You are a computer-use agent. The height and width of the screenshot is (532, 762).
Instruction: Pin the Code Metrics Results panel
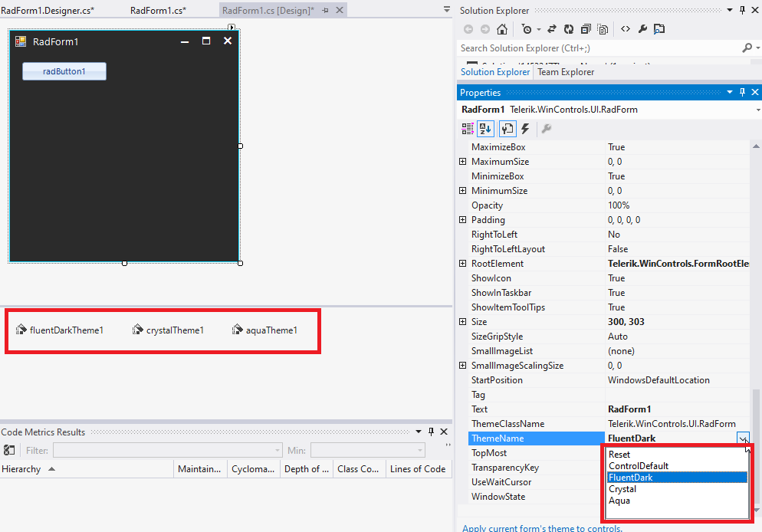(x=431, y=432)
